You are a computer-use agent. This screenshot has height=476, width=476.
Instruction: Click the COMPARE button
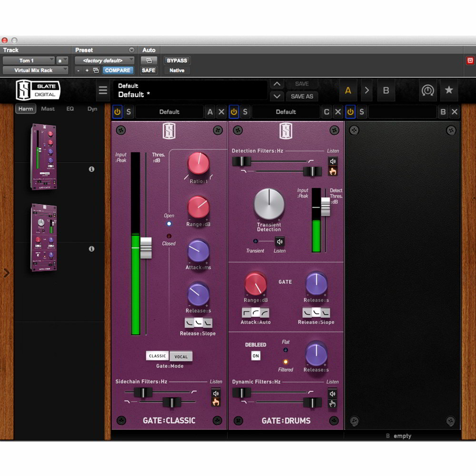pyautogui.click(x=118, y=70)
